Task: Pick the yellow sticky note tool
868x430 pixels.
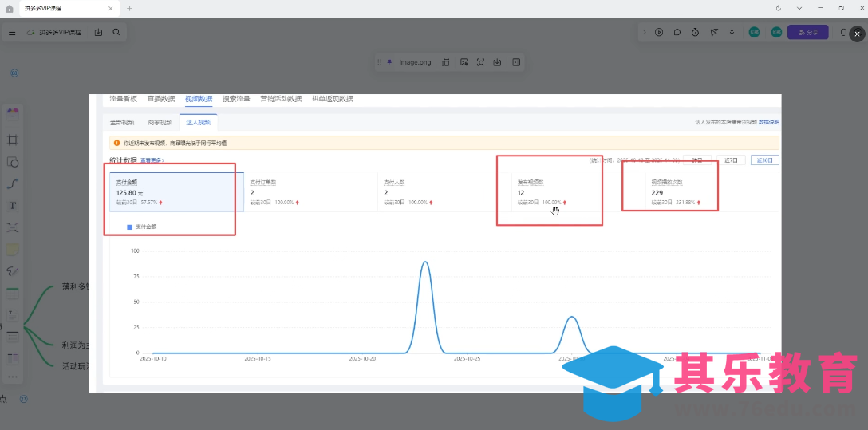Action: point(13,250)
